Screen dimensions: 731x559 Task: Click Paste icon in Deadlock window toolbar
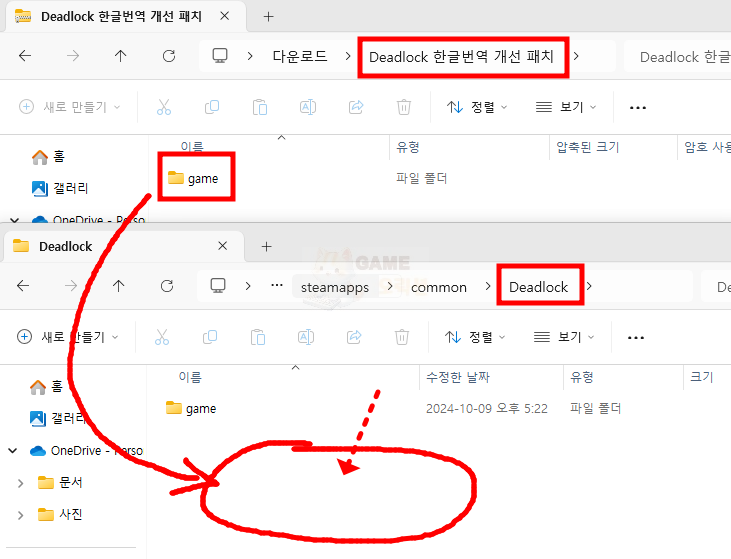coord(258,337)
